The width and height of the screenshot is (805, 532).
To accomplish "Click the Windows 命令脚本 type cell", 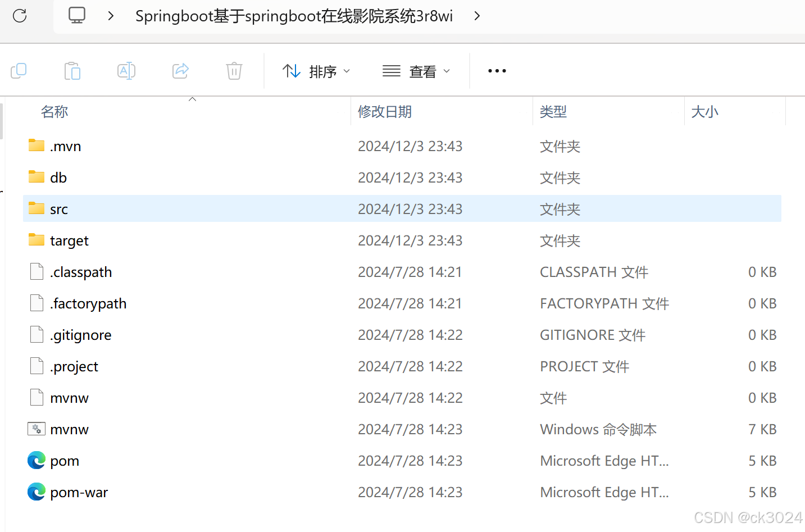I will pos(598,429).
